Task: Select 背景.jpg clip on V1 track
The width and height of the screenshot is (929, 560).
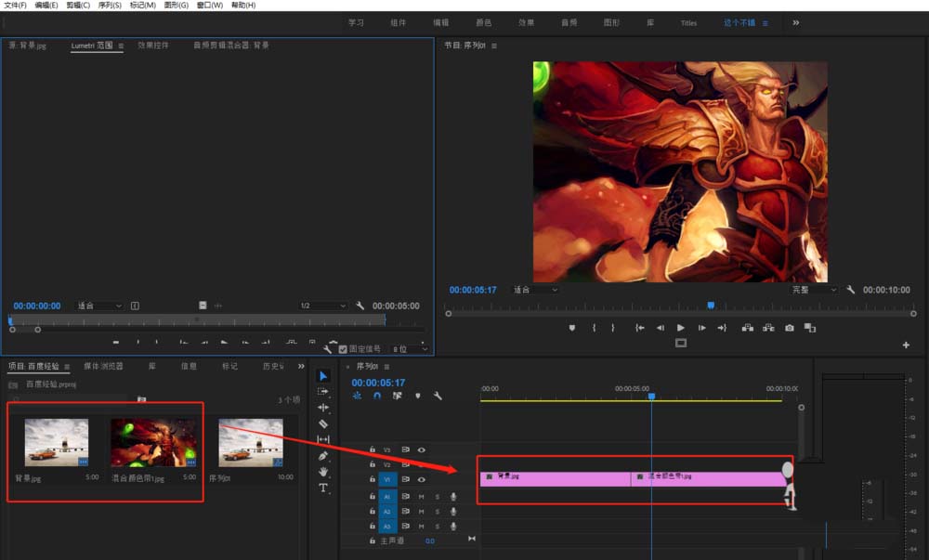Action: (x=556, y=479)
